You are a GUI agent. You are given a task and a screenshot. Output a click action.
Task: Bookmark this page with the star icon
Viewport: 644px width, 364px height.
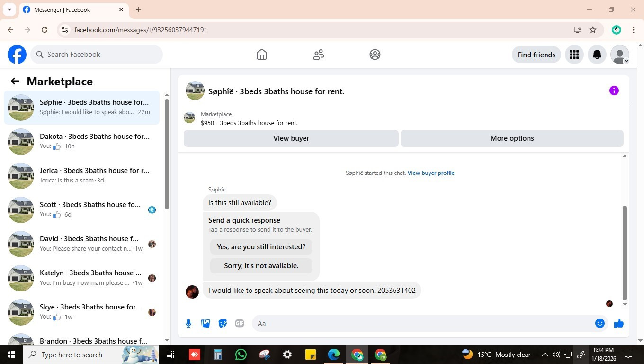click(593, 30)
